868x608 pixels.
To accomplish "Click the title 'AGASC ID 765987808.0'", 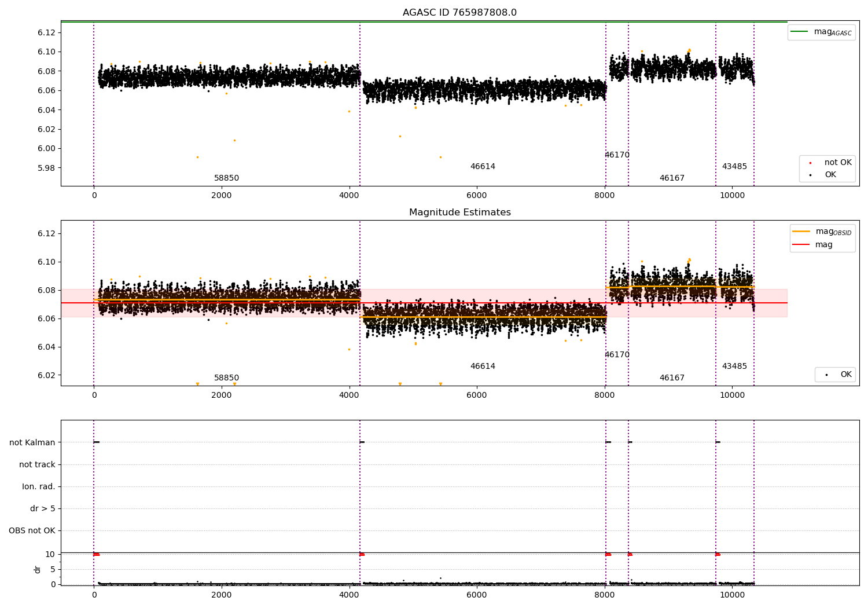I will point(459,13).
